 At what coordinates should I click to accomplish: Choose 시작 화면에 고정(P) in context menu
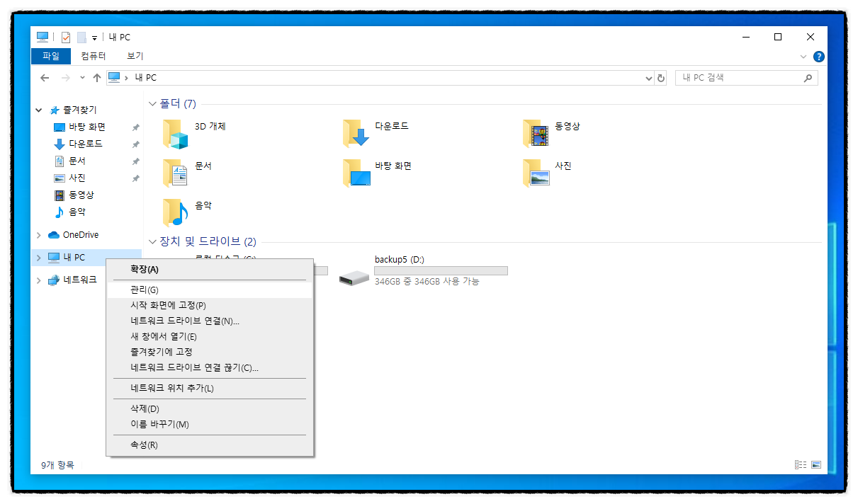tap(210, 305)
